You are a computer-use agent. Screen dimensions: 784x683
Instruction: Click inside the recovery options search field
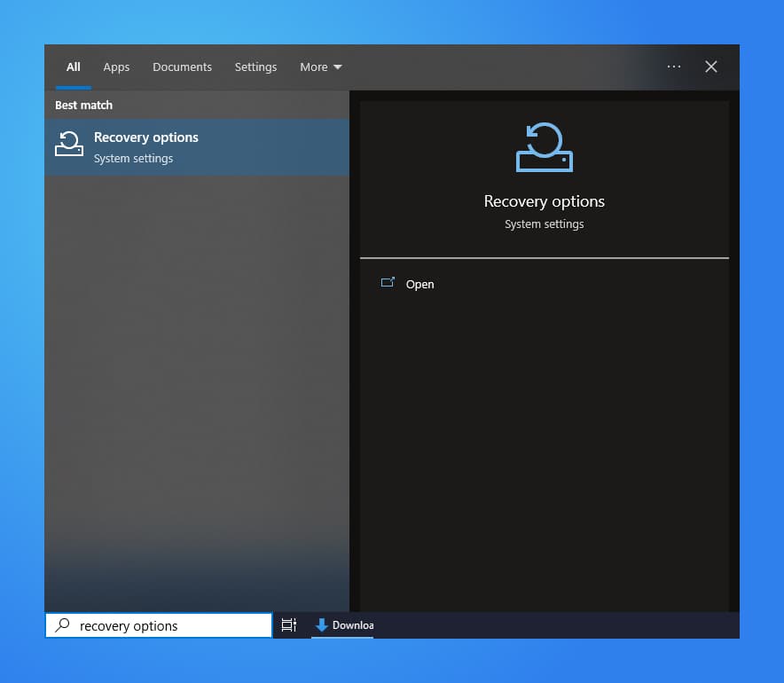click(160, 625)
